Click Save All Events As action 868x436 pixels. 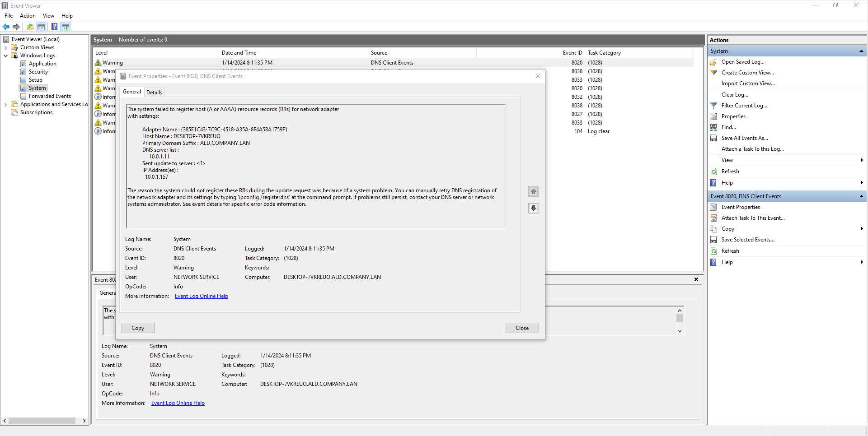coord(745,138)
